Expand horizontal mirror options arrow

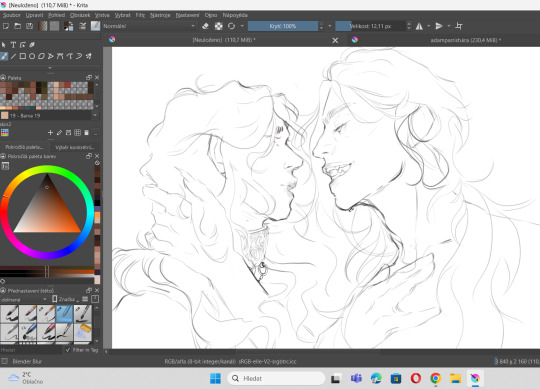click(x=429, y=26)
